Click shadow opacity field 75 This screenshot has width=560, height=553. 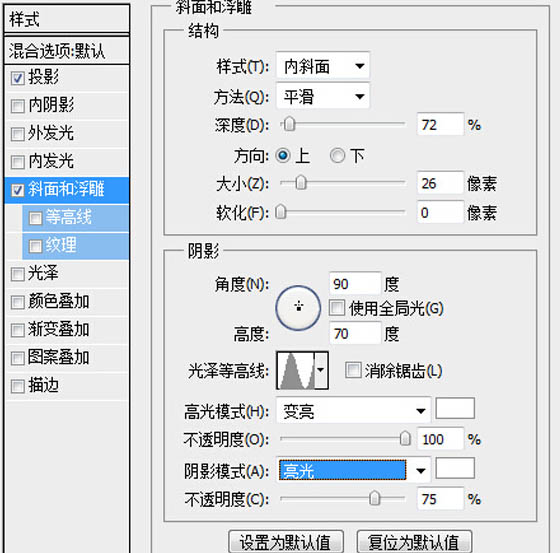(440, 498)
